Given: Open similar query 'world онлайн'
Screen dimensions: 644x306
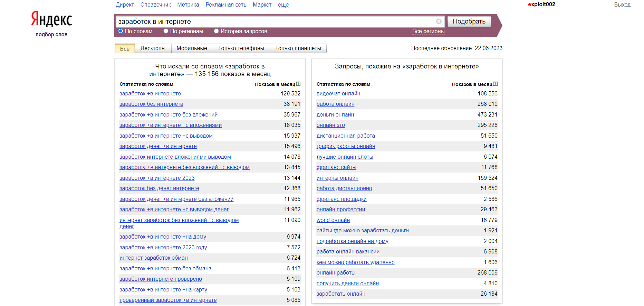Looking at the screenshot, I should (333, 220).
